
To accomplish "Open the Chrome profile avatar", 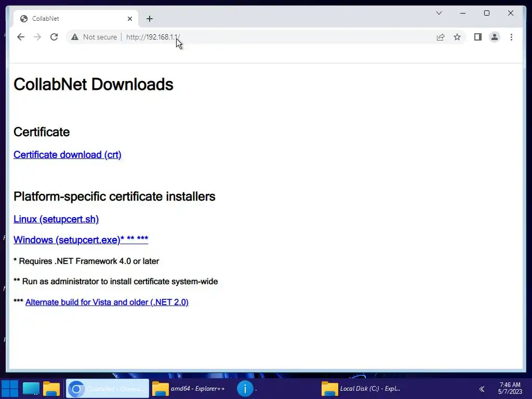I will pos(495,37).
